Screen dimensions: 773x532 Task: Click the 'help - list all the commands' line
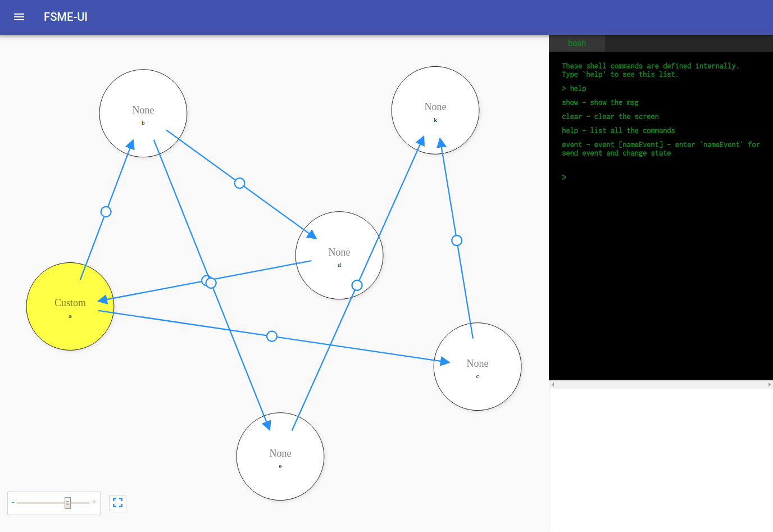(x=618, y=130)
